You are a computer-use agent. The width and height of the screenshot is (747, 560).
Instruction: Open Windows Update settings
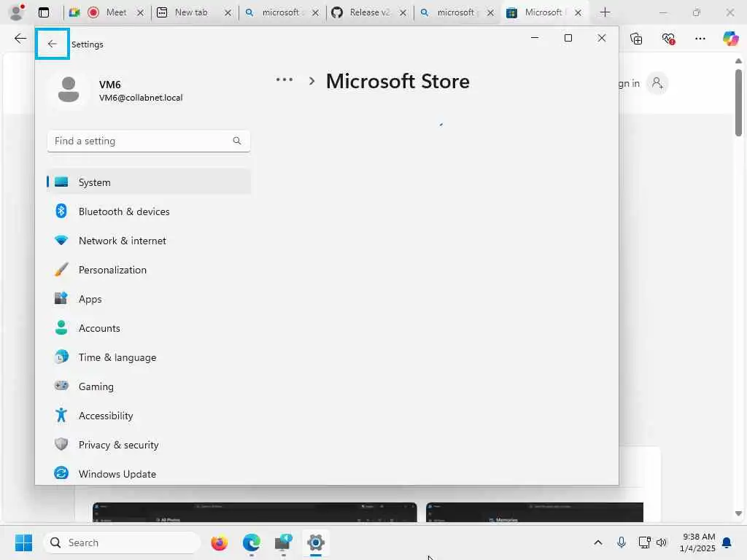pyautogui.click(x=149, y=474)
